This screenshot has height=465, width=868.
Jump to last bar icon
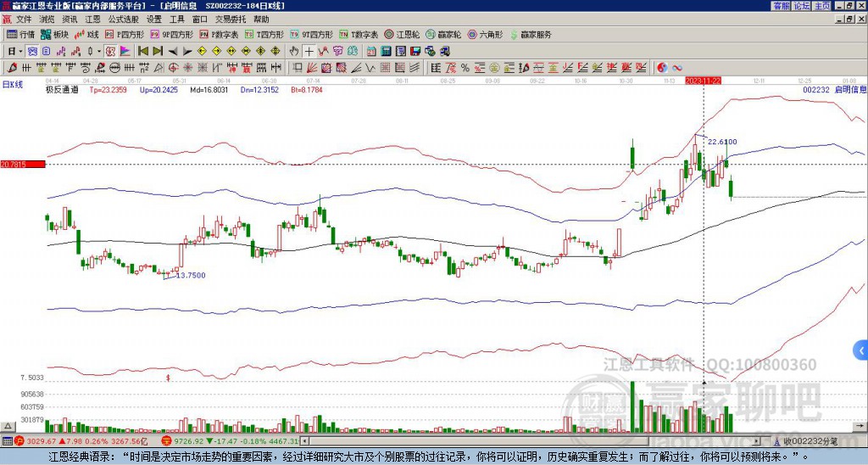point(158,52)
